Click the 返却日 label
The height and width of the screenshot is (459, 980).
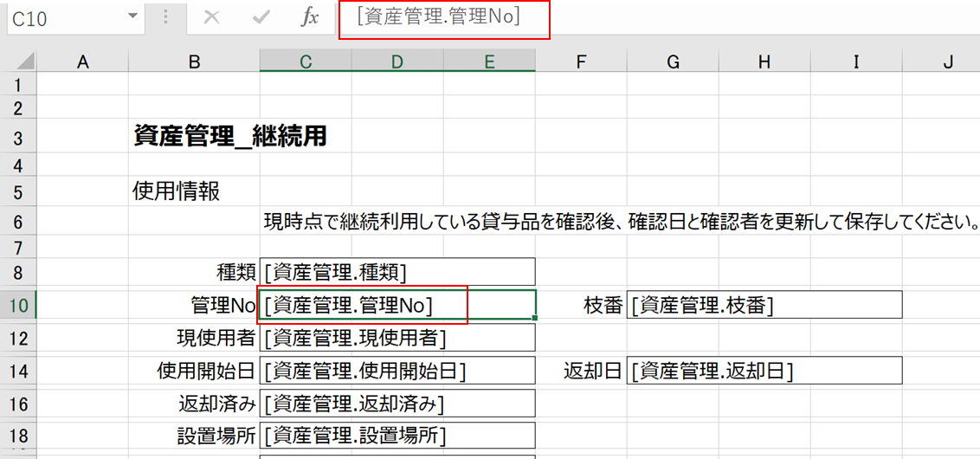coord(592,372)
